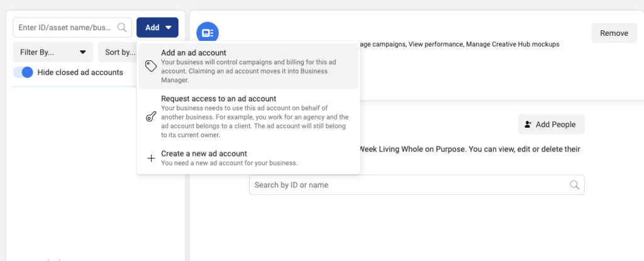Click the search icon in the ID or name field
This screenshot has height=261, width=644.
pos(575,185)
